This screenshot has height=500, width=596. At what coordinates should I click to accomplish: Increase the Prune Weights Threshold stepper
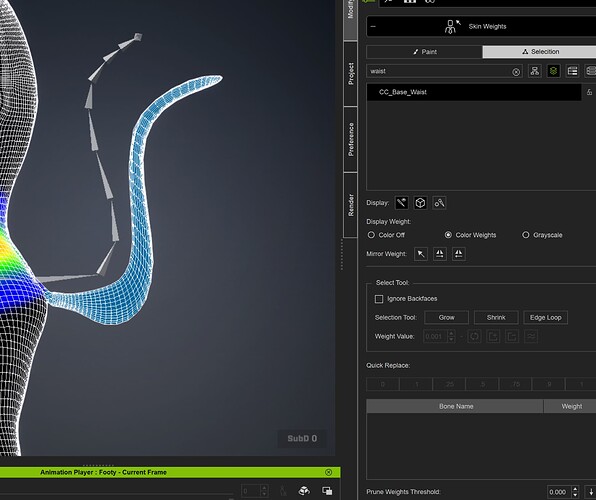pyautogui.click(x=575, y=489)
